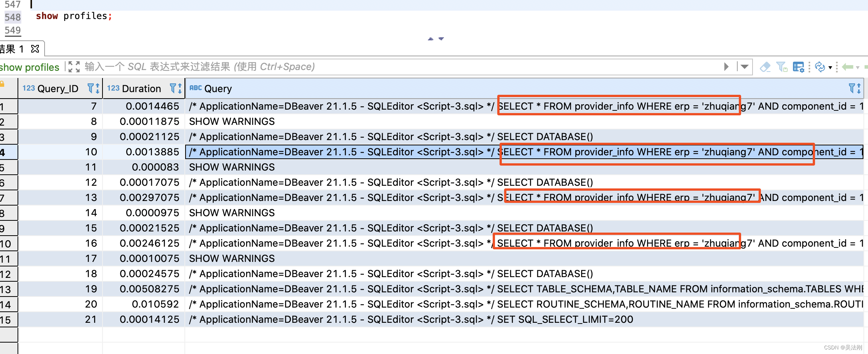Click Query_ID cell with value 21
This screenshot has height=354, width=868.
pyautogui.click(x=60, y=319)
